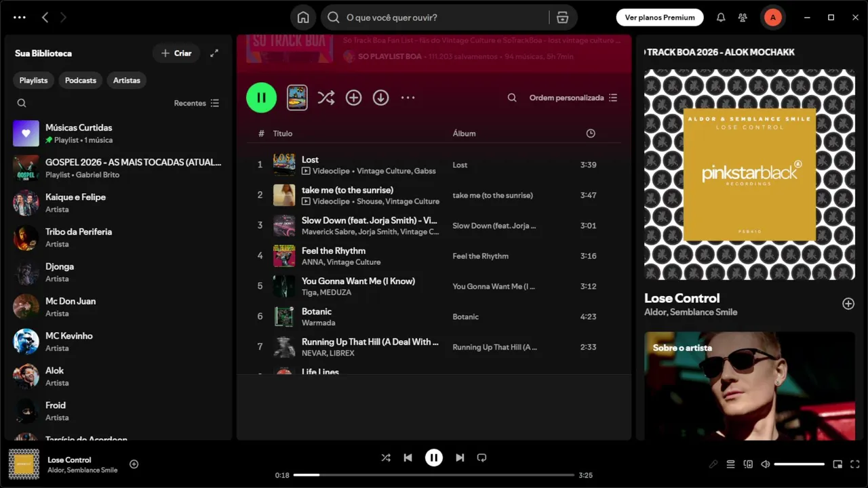Skip to next track
This screenshot has width=868, height=488.
(460, 457)
